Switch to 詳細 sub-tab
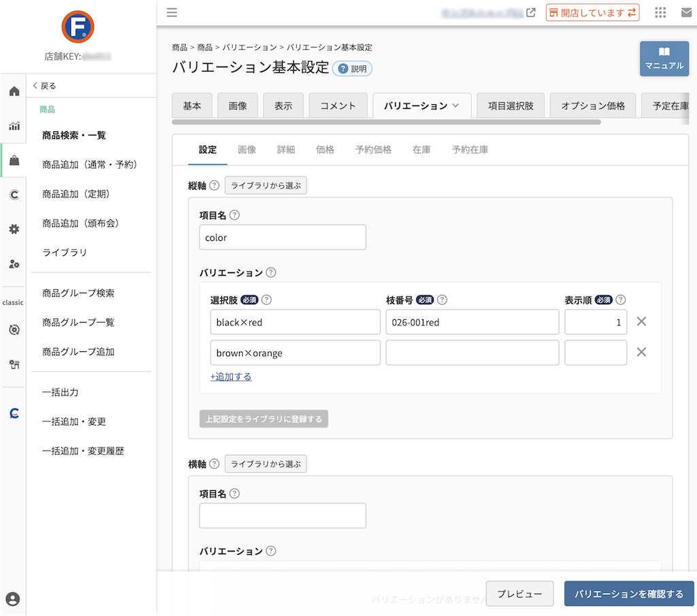 coord(286,150)
